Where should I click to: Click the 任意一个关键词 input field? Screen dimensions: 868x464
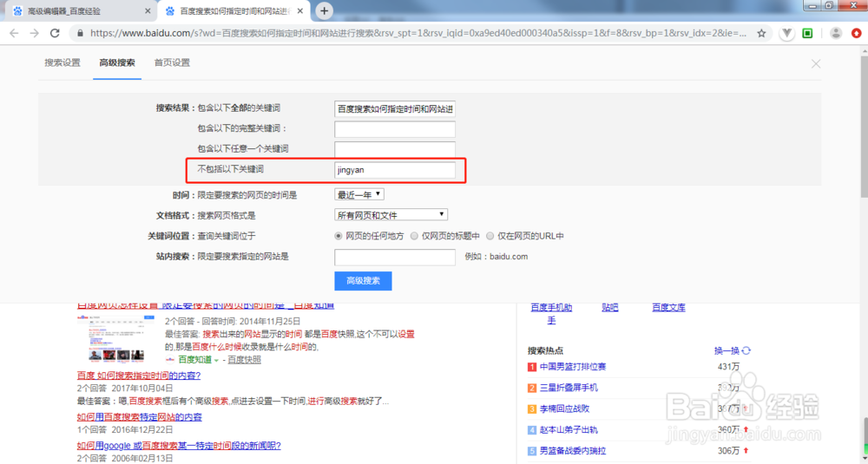[395, 149]
